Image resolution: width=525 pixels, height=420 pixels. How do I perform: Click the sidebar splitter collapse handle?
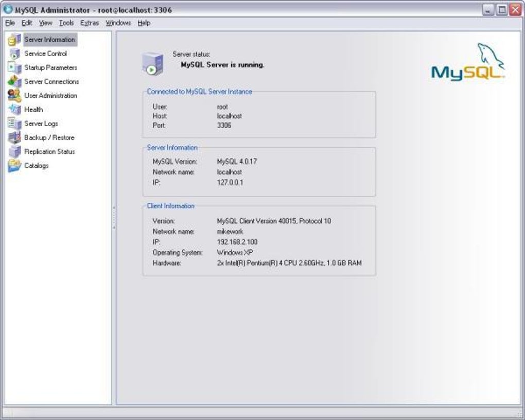click(114, 218)
